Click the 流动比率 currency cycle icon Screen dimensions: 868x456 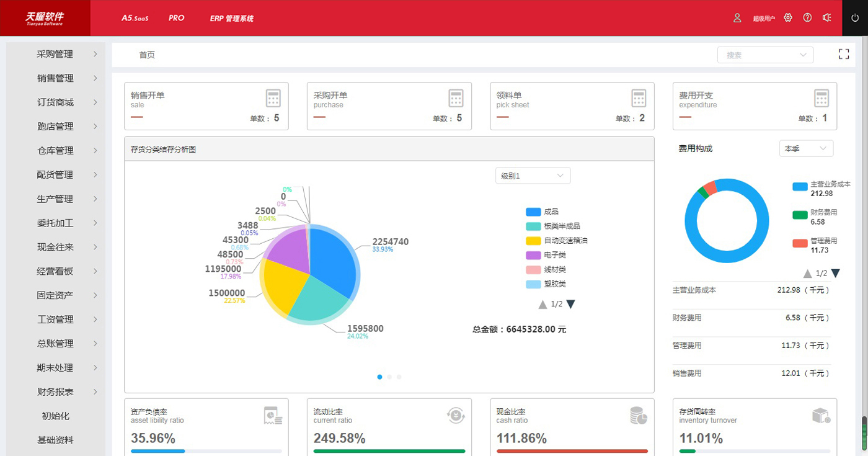point(456,415)
